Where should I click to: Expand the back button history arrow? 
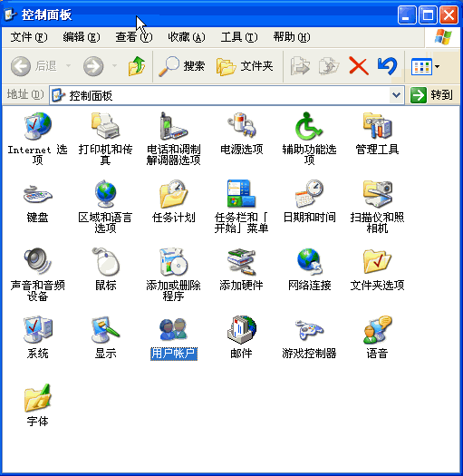click(69, 66)
